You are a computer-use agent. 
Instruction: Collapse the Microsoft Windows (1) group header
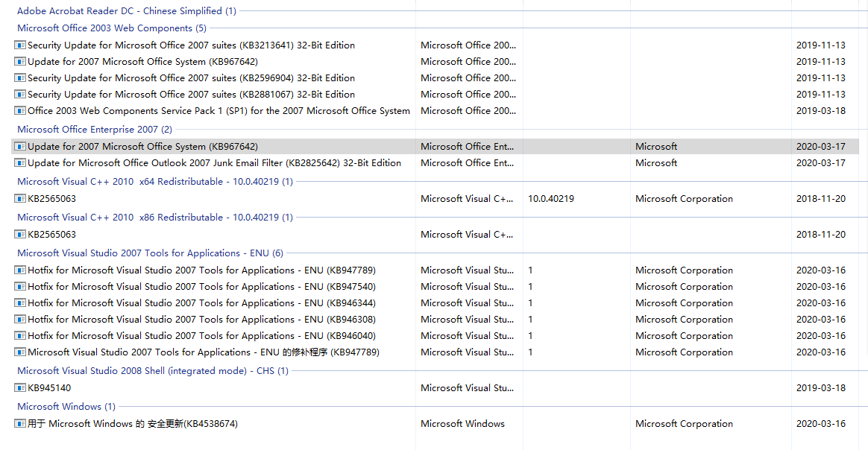click(x=66, y=407)
